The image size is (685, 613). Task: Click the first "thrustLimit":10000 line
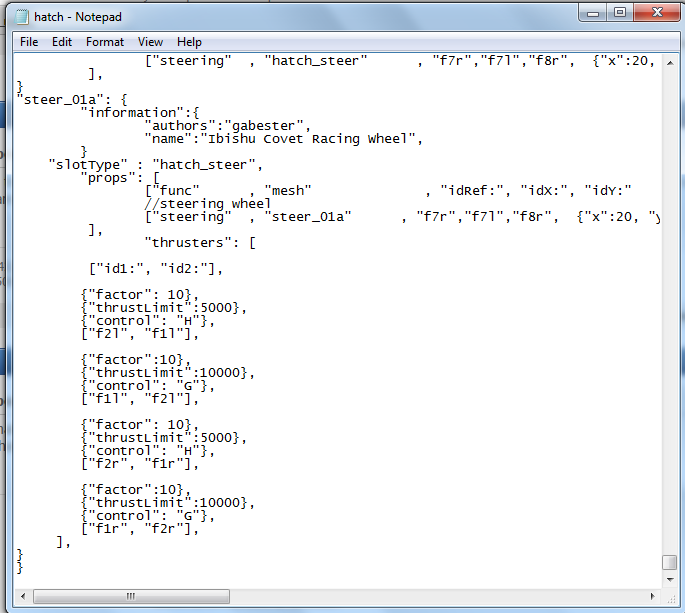168,373
